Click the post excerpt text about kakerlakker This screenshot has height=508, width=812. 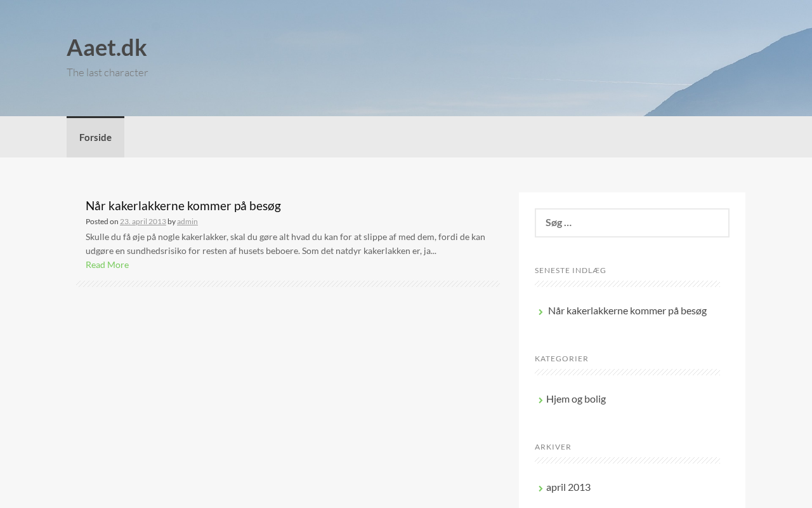point(285,244)
